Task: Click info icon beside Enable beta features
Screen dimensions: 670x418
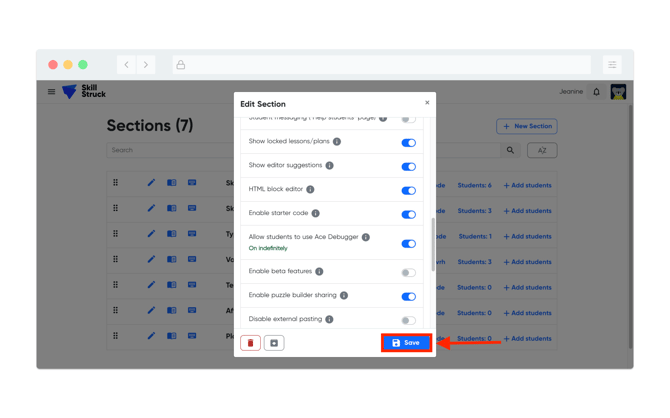Action: coord(319,271)
